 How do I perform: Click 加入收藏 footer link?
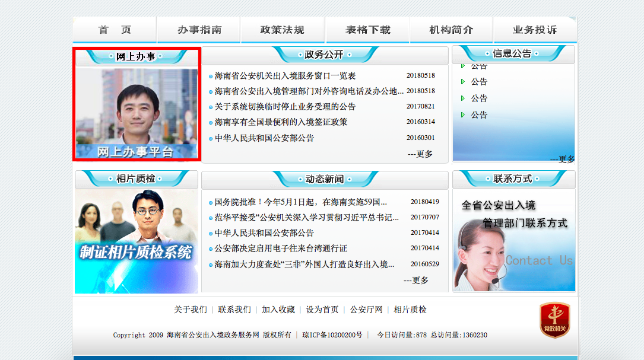click(x=278, y=310)
